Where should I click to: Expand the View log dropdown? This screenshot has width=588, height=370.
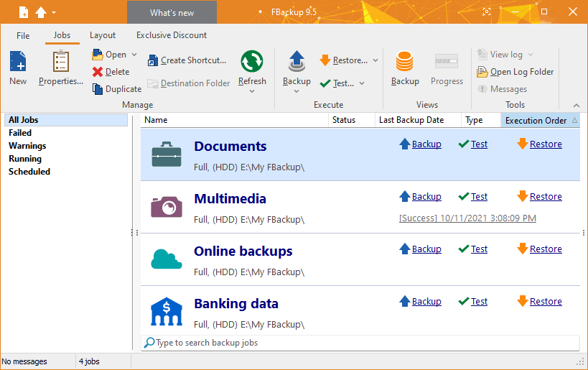click(531, 55)
